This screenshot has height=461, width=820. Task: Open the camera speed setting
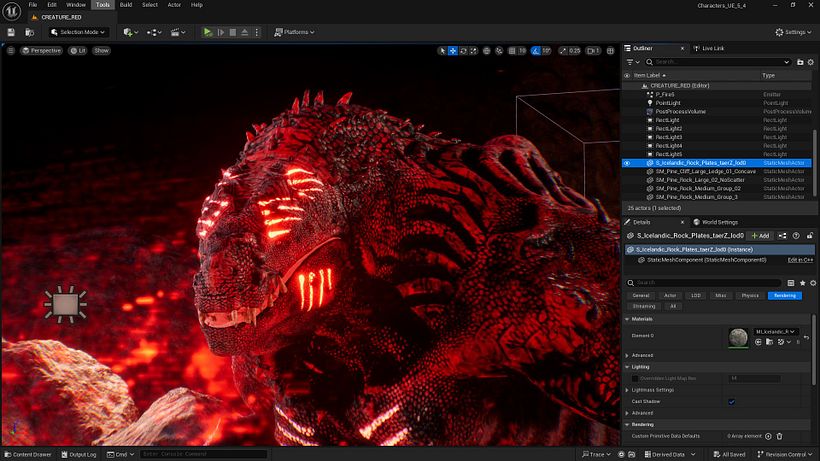[593, 51]
